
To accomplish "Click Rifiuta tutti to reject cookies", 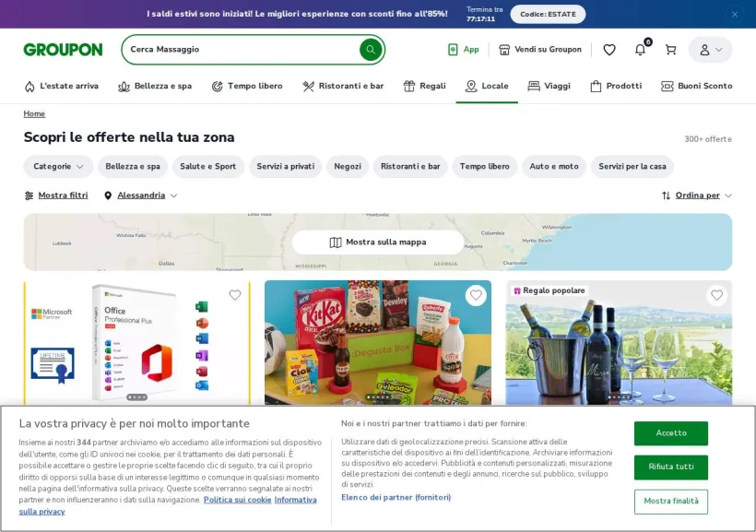I will 670,467.
